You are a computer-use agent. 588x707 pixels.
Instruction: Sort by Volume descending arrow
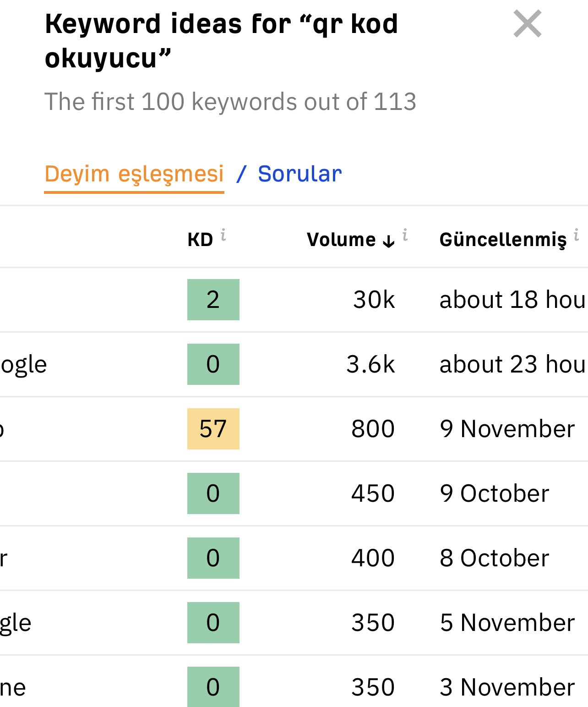tap(389, 241)
